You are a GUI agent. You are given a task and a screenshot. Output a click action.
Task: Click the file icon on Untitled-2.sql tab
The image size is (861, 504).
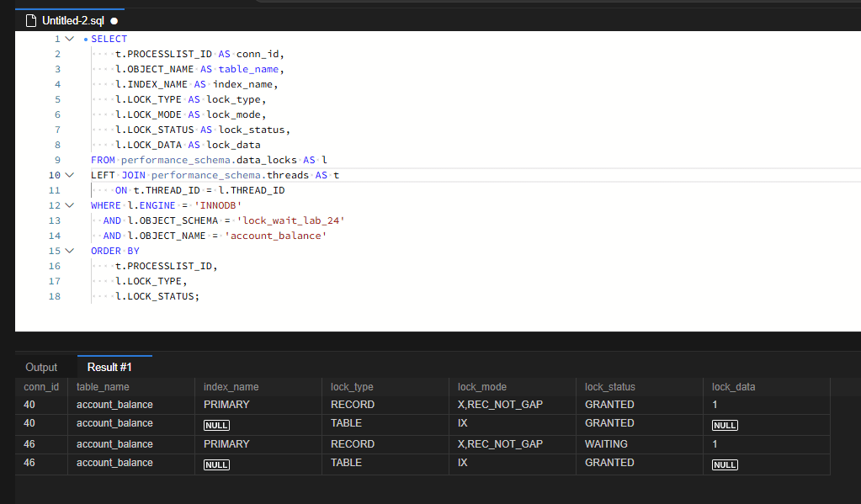coord(31,21)
